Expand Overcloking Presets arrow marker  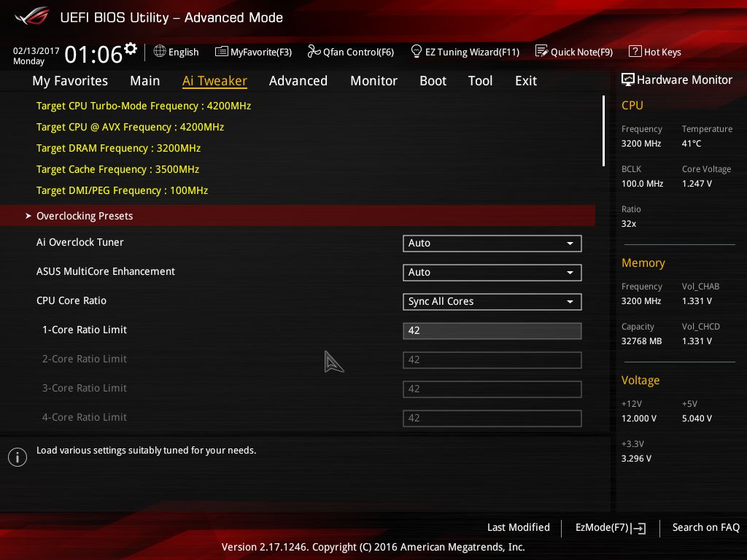[x=28, y=216]
